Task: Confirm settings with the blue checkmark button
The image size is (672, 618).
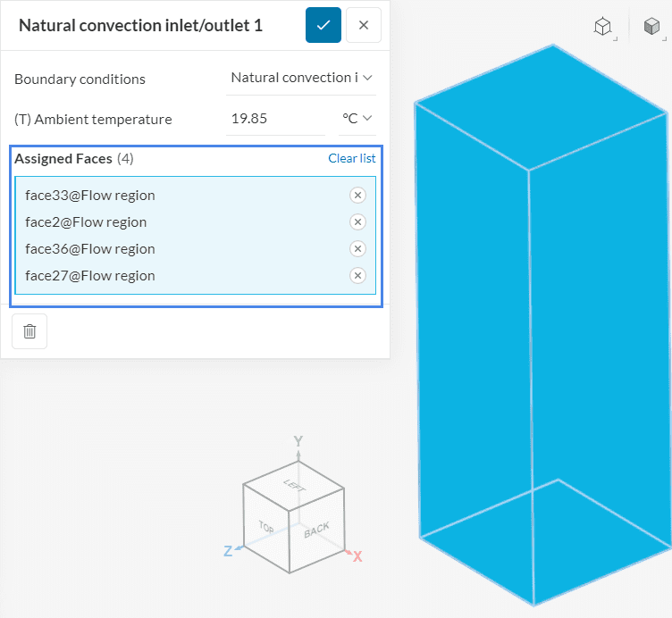Action: click(323, 25)
